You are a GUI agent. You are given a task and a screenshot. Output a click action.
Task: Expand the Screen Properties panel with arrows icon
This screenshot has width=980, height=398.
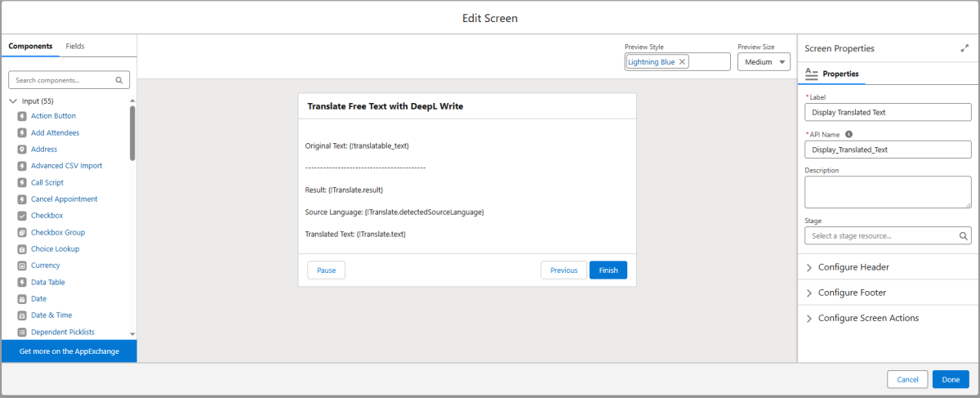point(964,48)
